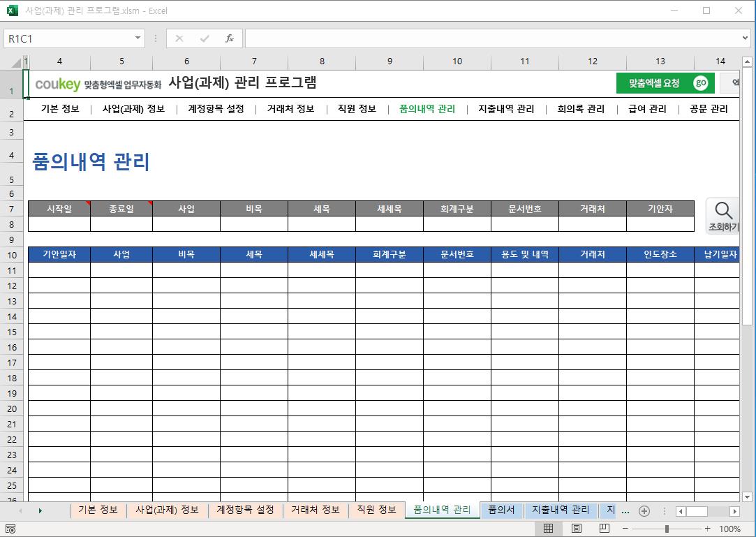Open 회의록 관리 navigation link
756x537 pixels.
[x=581, y=109]
